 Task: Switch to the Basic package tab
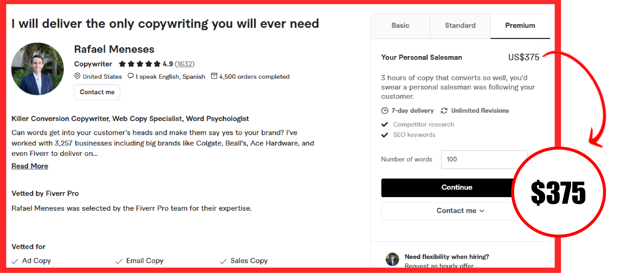point(400,26)
